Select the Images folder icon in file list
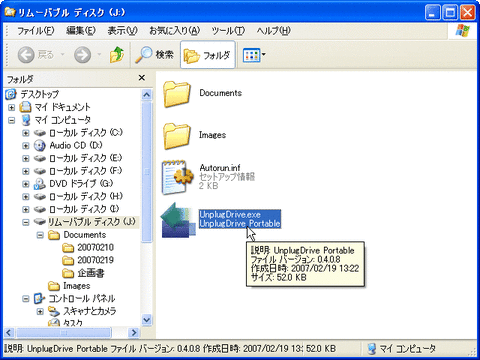Image resolution: width=480 pixels, height=360 pixels. click(177, 136)
